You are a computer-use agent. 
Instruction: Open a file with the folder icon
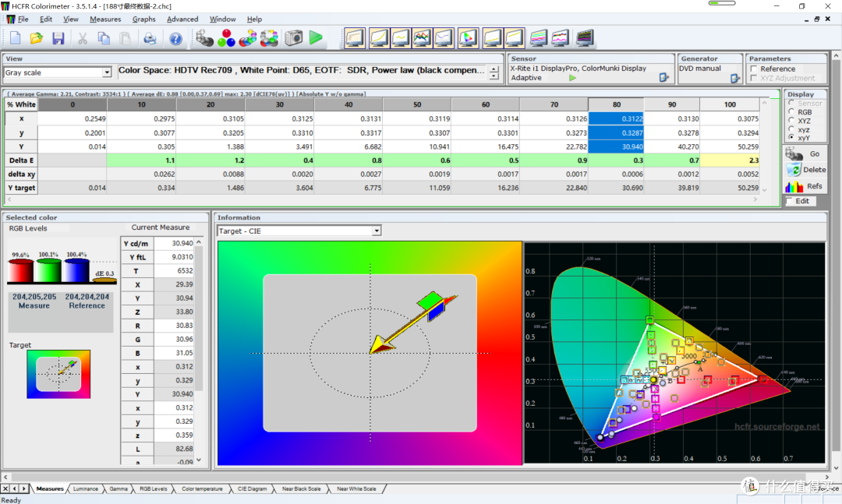pos(37,38)
